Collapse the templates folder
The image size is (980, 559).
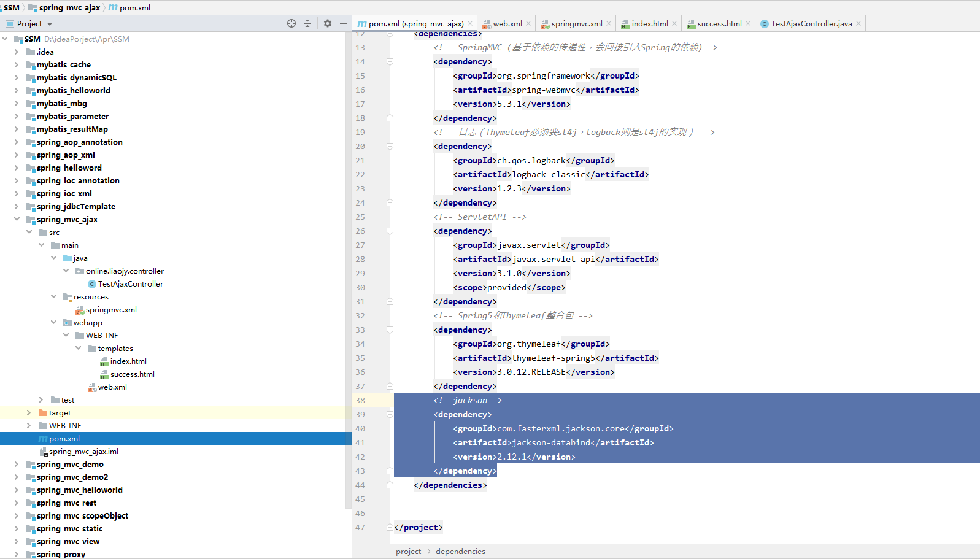pyautogui.click(x=78, y=348)
